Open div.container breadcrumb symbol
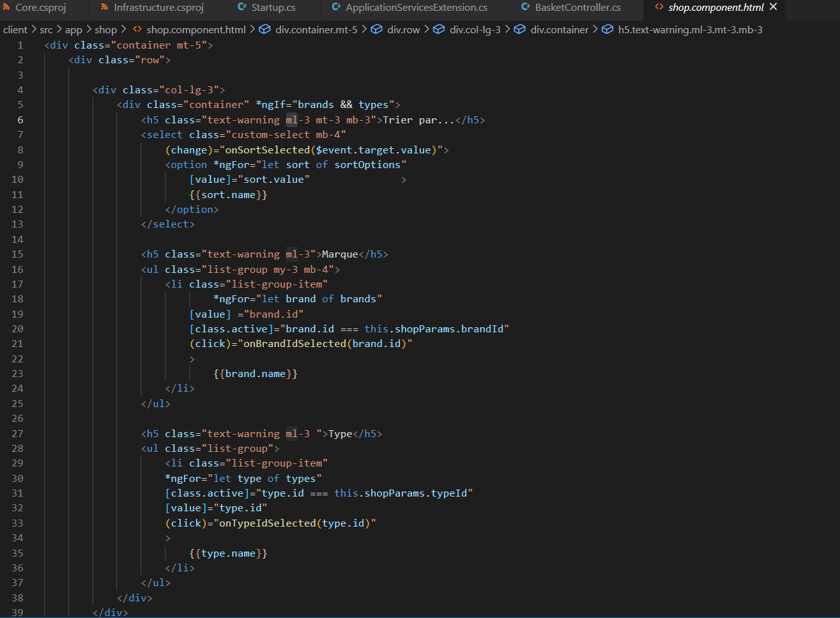840x618 pixels. point(560,29)
